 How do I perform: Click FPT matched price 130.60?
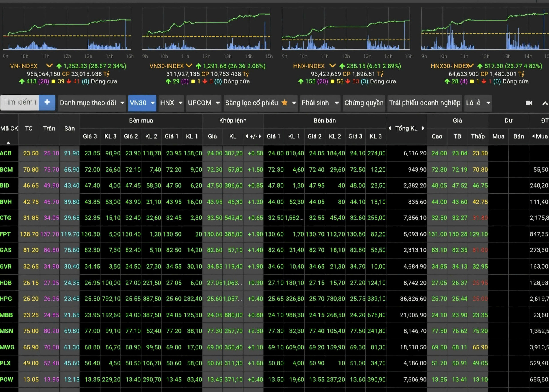coord(213,234)
